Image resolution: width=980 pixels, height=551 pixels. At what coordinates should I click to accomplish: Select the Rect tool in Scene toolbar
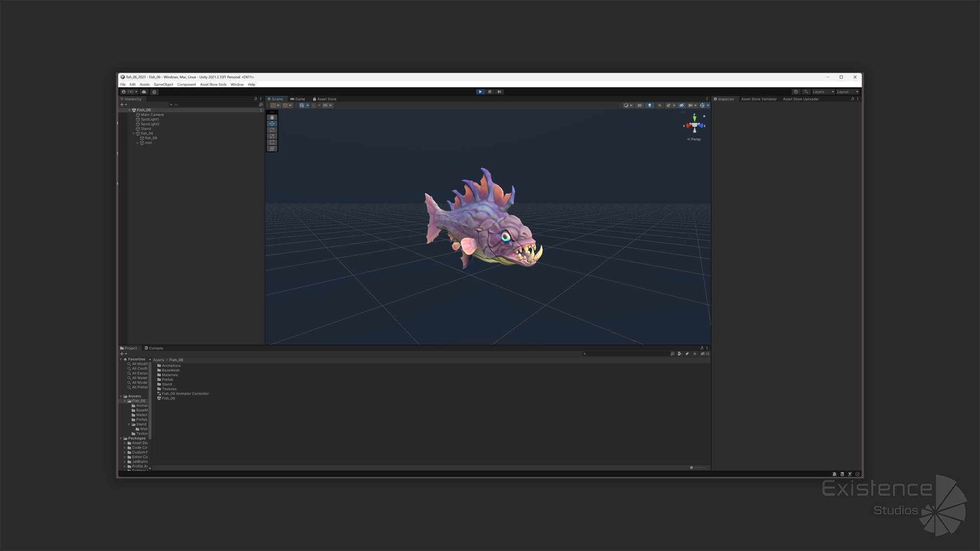point(272,142)
